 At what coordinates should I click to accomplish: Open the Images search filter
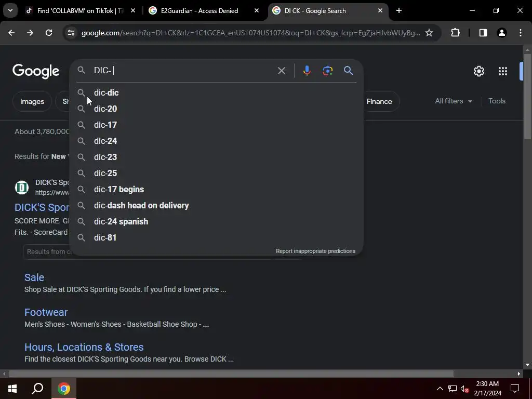(32, 101)
